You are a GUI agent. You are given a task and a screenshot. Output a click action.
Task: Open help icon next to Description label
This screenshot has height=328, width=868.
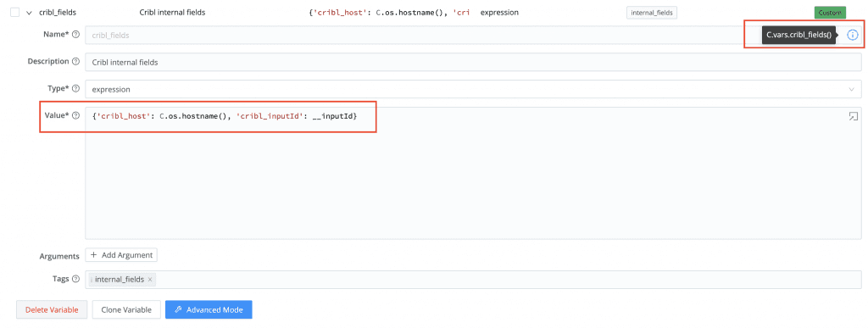pos(75,62)
